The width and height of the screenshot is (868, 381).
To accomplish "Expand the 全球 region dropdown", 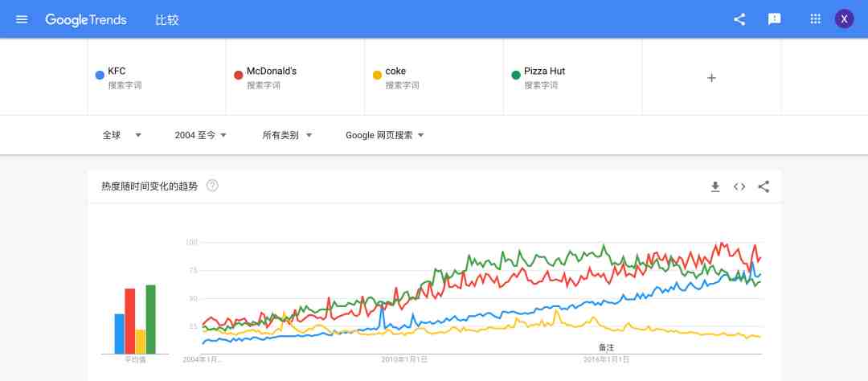I will 122,135.
